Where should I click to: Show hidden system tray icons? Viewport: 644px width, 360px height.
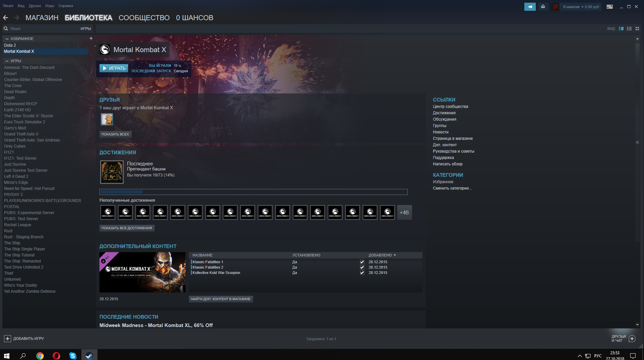(579, 356)
